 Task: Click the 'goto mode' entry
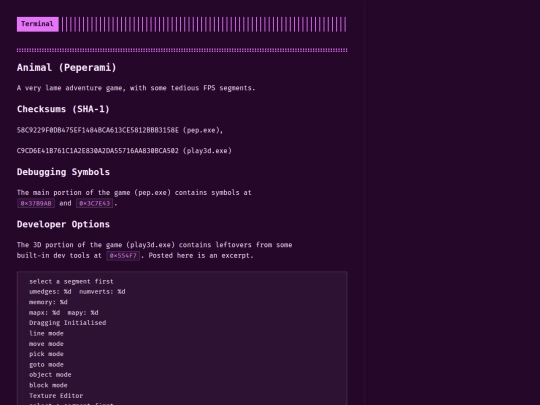(46, 364)
